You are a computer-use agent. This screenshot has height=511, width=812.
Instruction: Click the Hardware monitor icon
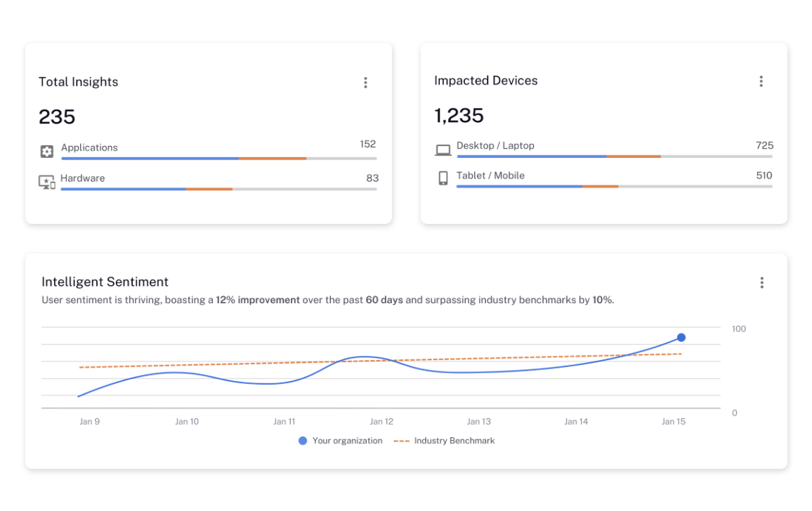point(47,182)
